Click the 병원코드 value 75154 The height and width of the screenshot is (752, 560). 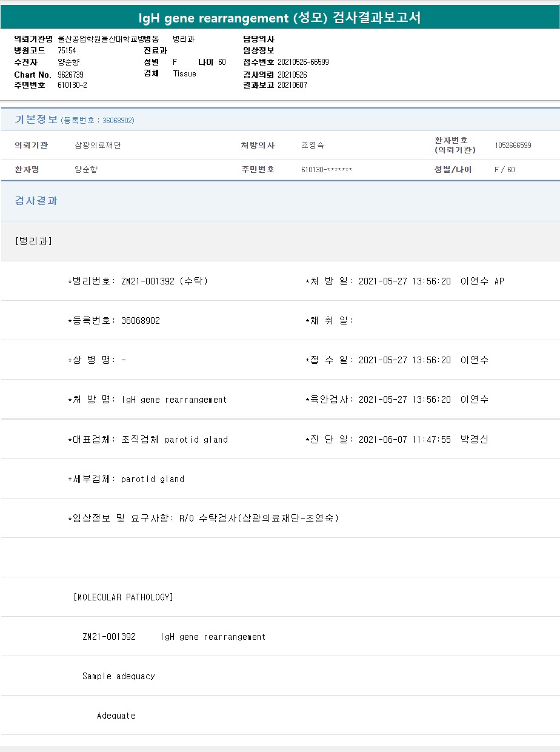(67, 50)
